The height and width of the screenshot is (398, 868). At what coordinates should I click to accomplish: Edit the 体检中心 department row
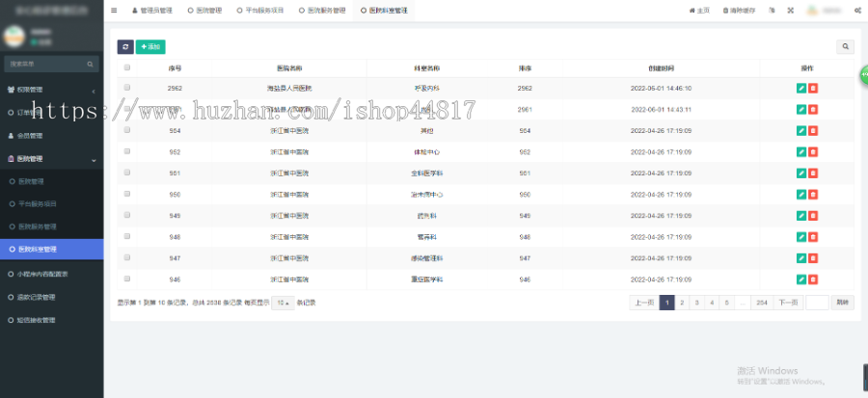tap(801, 152)
